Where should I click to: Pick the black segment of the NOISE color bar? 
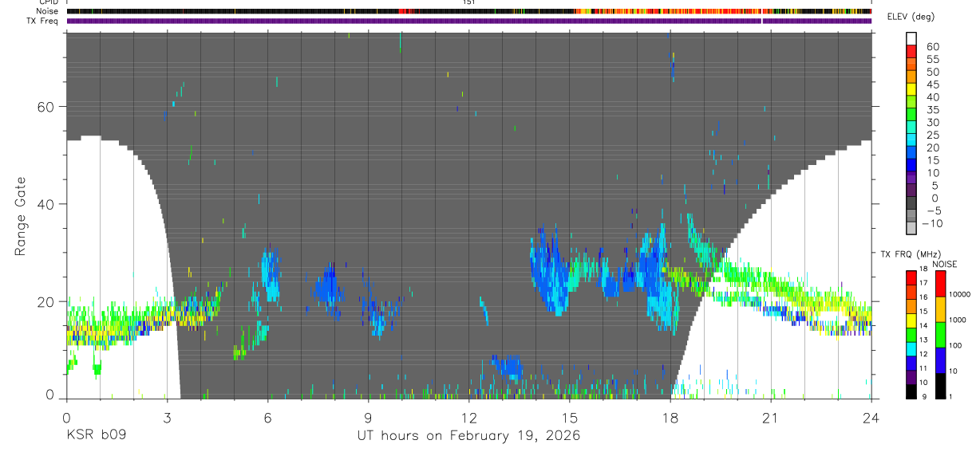coord(942,386)
